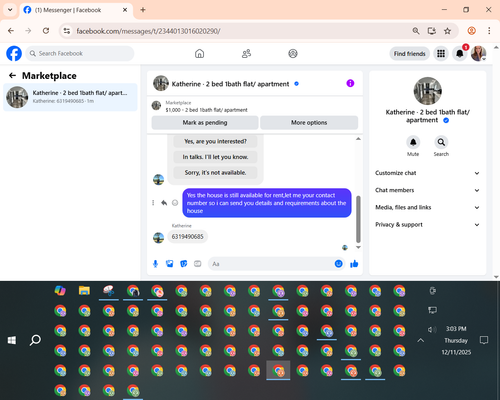The height and width of the screenshot is (400, 500).
Task: Click Find friends button
Action: tap(410, 54)
